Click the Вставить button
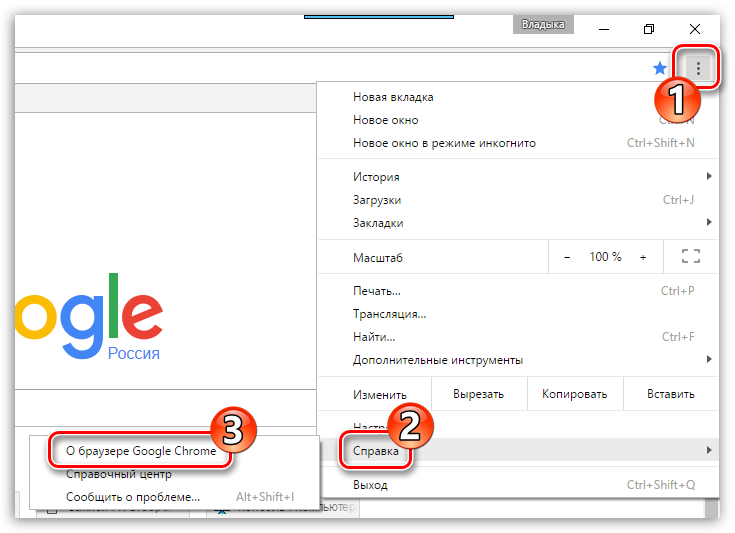This screenshot has width=735, height=533. (671, 394)
